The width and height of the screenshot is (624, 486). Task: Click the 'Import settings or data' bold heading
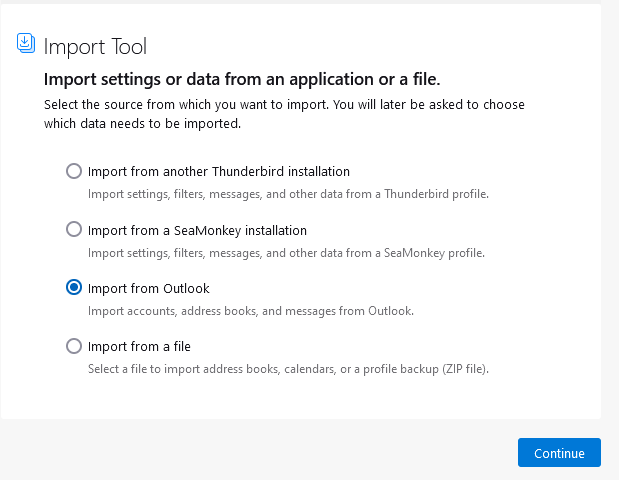point(244,80)
